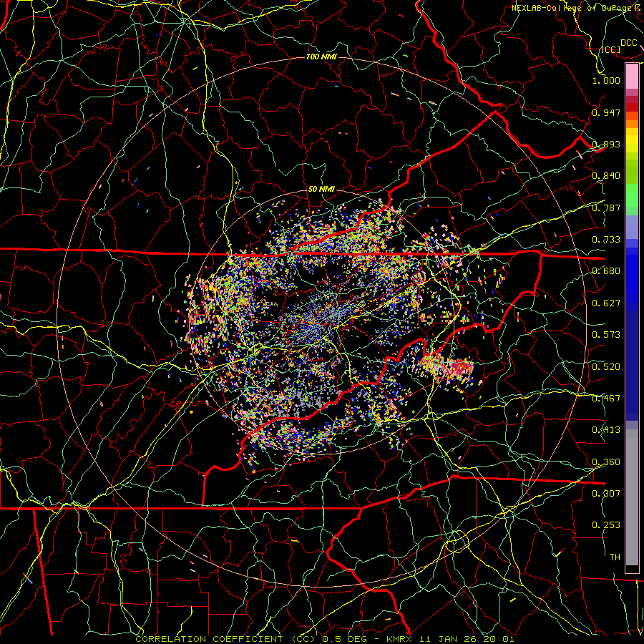This screenshot has height=644, width=644.
Task: Click the bright green color bar segment
Action: (x=632, y=195)
